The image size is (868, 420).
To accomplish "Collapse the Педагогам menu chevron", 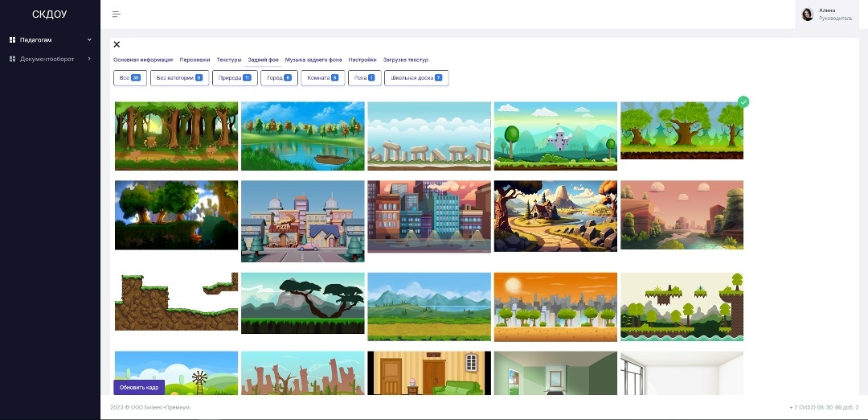I will tap(89, 40).
